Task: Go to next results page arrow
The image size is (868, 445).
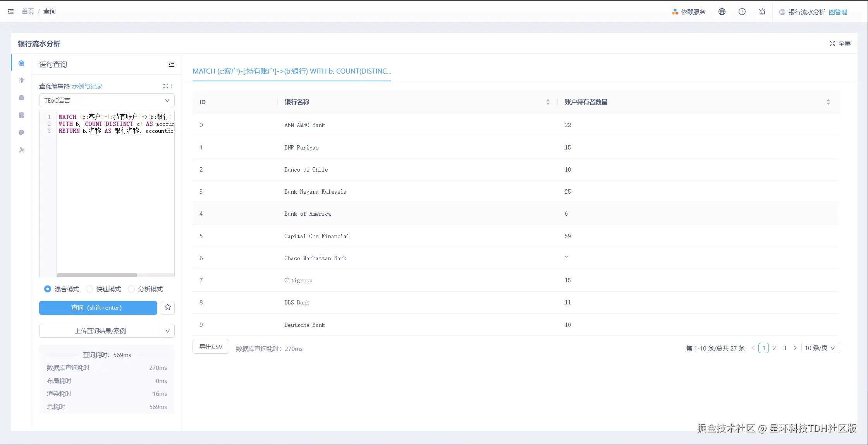Action: pos(795,348)
